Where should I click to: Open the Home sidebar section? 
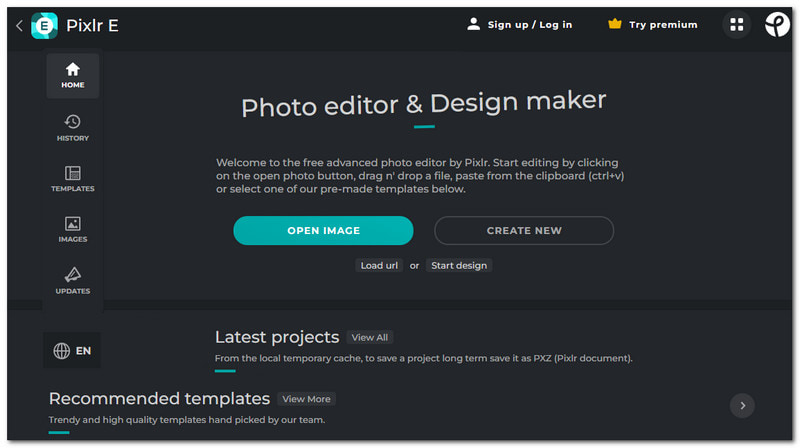pos(72,76)
